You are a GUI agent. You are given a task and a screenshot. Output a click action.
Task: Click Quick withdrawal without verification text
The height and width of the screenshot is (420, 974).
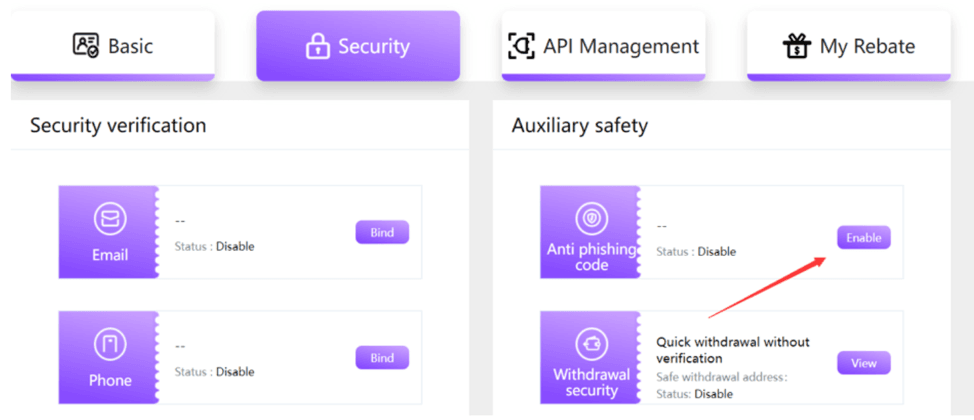(732, 349)
